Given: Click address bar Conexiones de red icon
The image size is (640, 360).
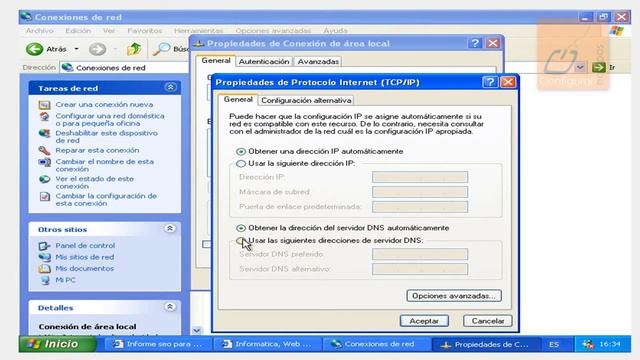Looking at the screenshot, I should [67, 67].
